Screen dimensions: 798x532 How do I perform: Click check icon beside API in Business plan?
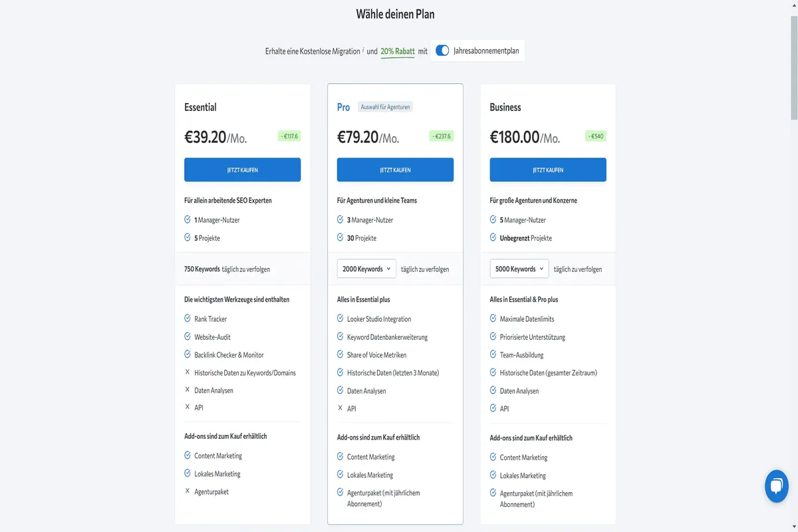coord(493,408)
